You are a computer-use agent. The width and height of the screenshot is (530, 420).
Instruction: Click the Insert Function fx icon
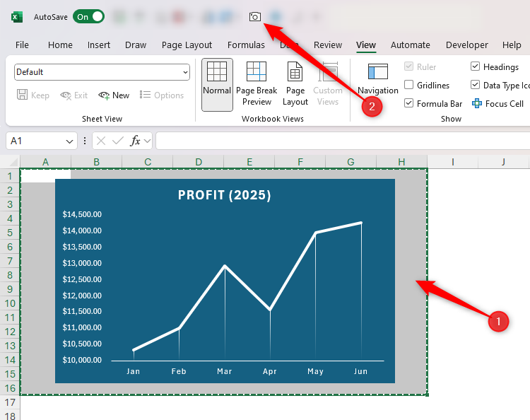135,141
